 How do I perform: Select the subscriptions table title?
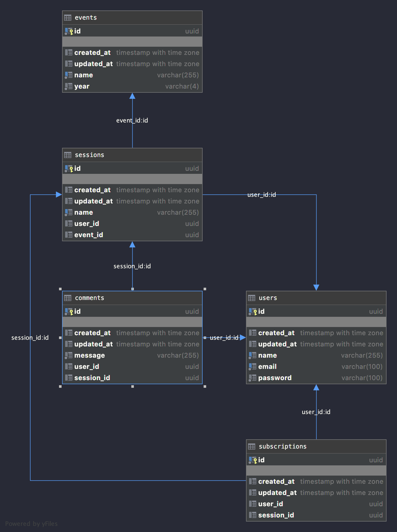[283, 446]
